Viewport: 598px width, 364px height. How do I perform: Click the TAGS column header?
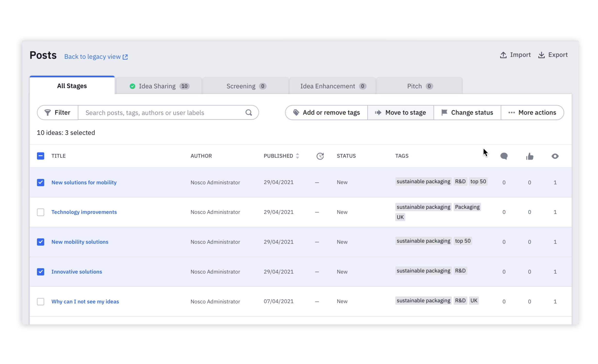[x=402, y=156]
